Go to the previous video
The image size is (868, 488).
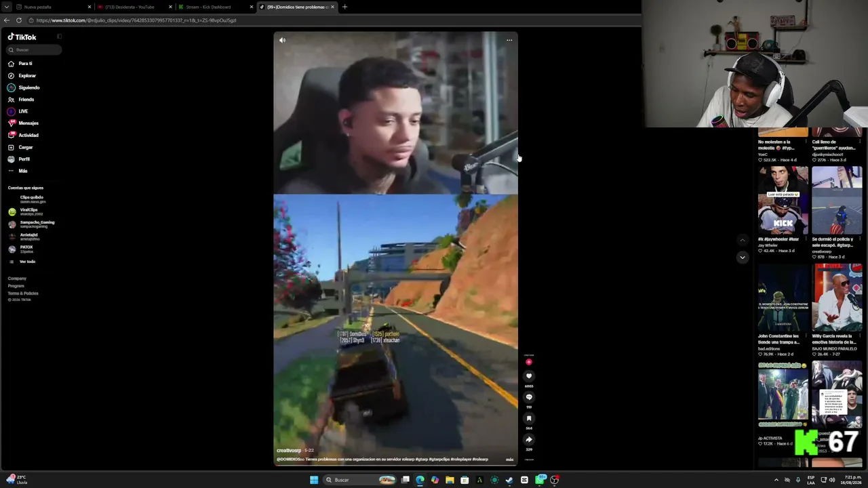click(x=743, y=240)
